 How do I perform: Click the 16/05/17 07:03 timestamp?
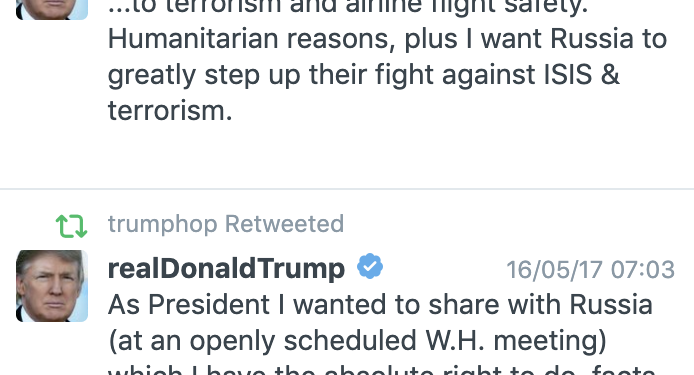click(x=590, y=269)
